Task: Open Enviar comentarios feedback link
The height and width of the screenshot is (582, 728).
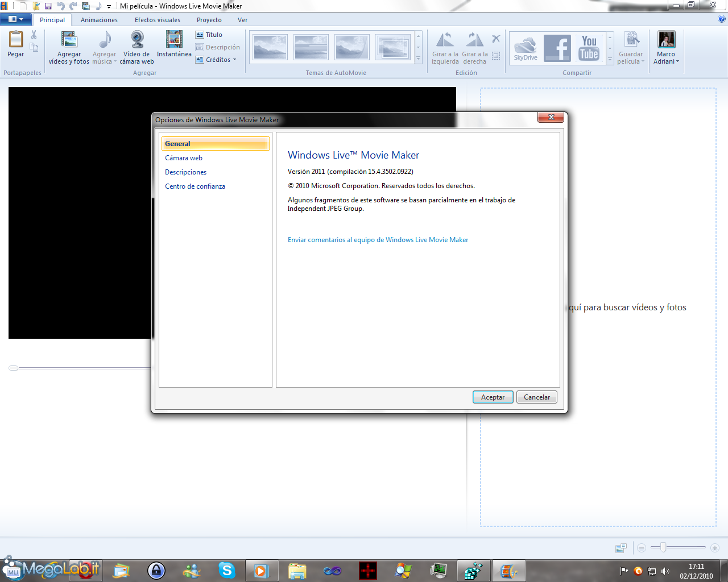Action: click(x=378, y=240)
